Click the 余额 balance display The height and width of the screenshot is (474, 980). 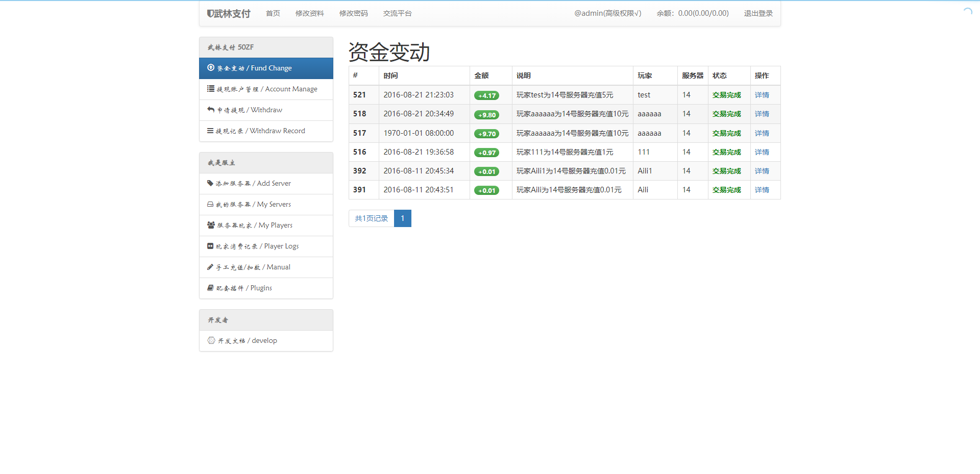[x=693, y=13]
